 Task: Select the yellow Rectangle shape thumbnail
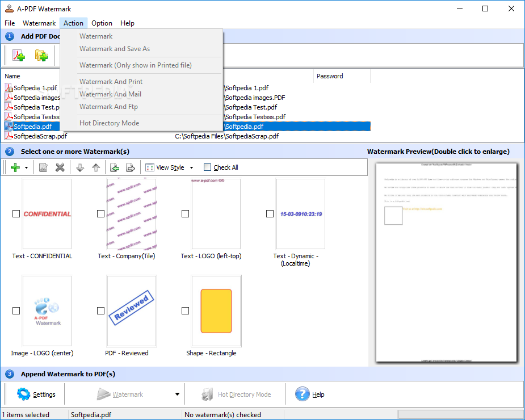click(216, 311)
